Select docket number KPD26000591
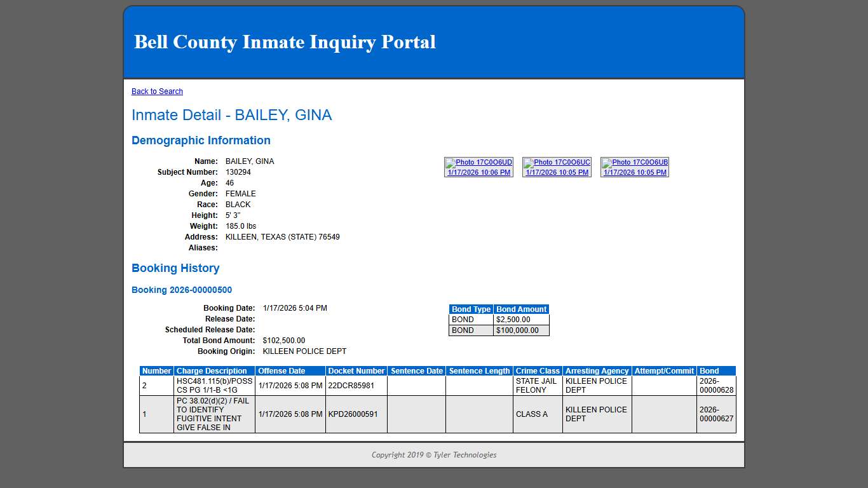 (x=353, y=414)
